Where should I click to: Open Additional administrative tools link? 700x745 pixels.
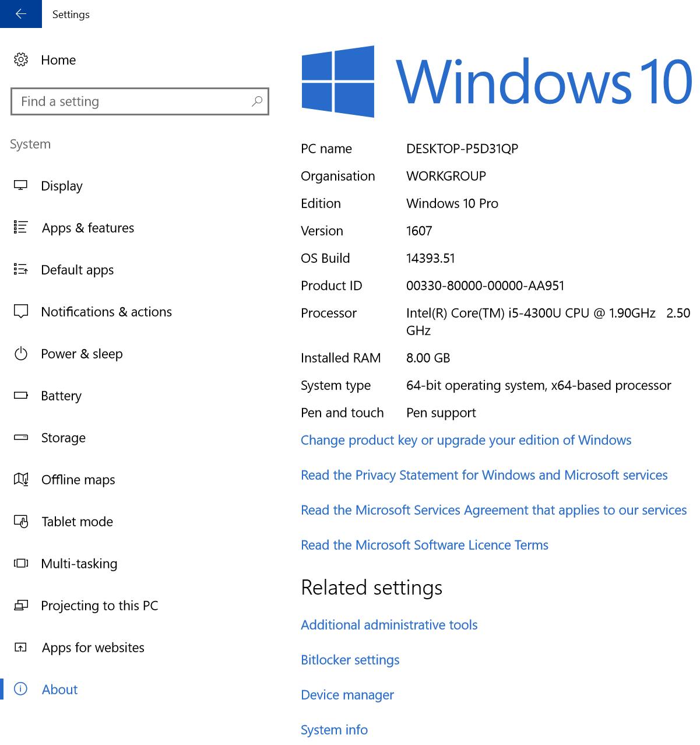click(389, 625)
